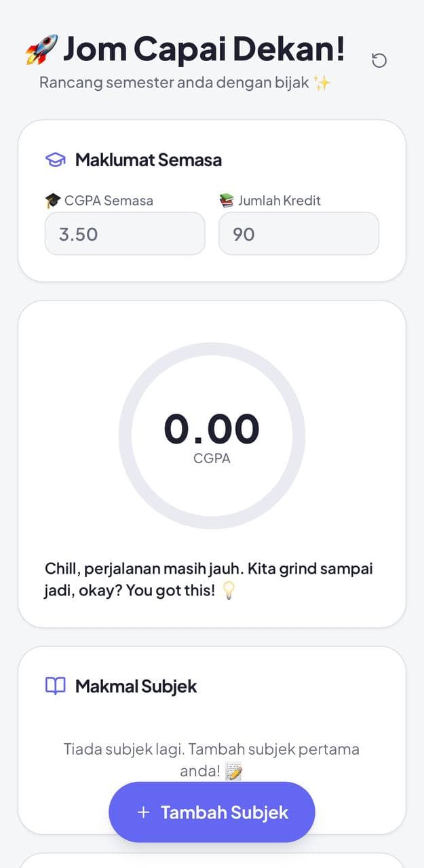Click the Makmal Subjek section heading
Viewport: 424px width, 868px height.
click(x=135, y=686)
